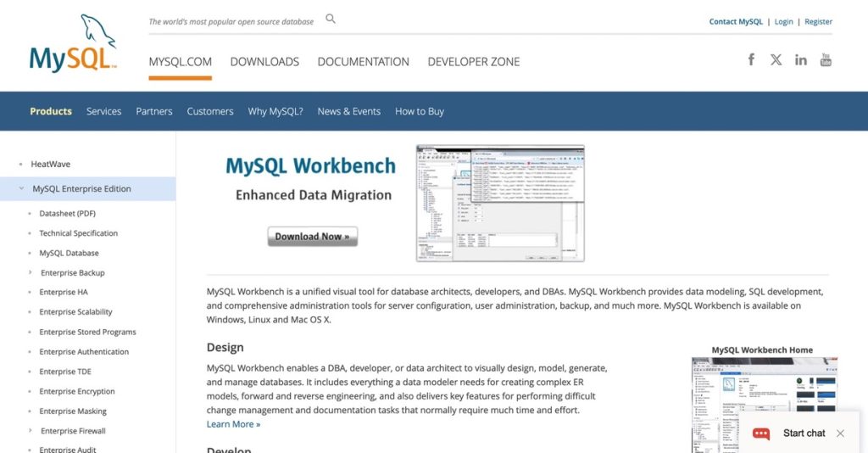Open Enterprise Masking sidebar link
Viewport: 868px width, 453px height.
tap(73, 411)
